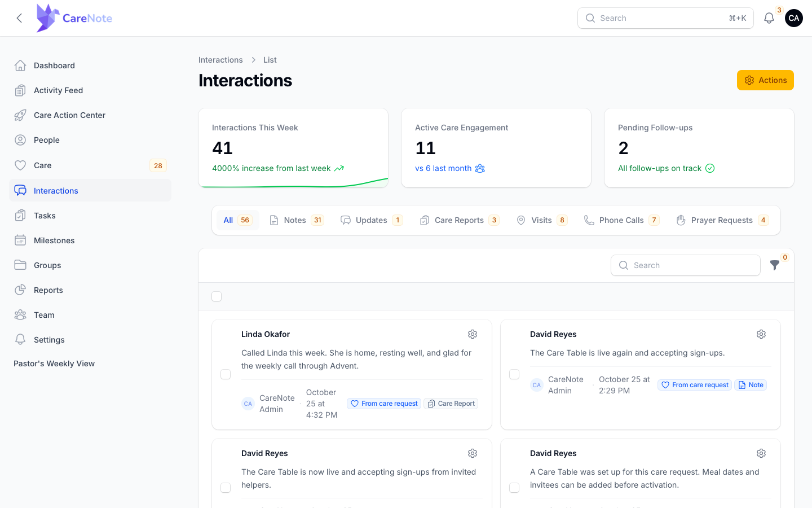Image resolution: width=812 pixels, height=508 pixels.
Task: Check the 'now live' David Reyes checkbox
Action: pos(226,488)
